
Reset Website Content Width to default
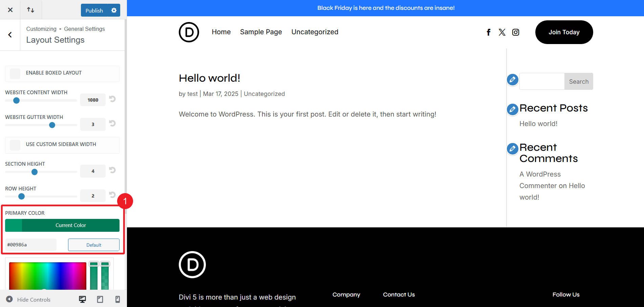coord(112,99)
